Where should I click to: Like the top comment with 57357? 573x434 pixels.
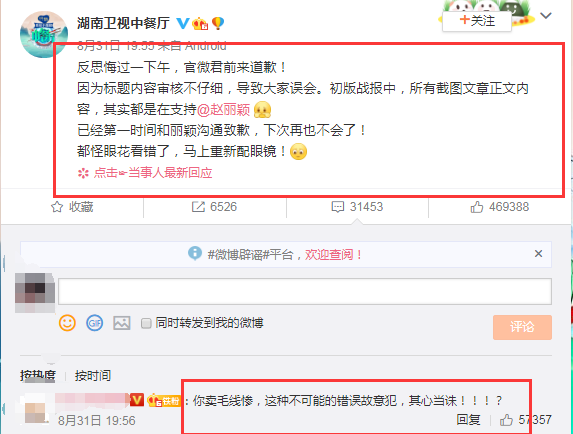tap(506, 420)
